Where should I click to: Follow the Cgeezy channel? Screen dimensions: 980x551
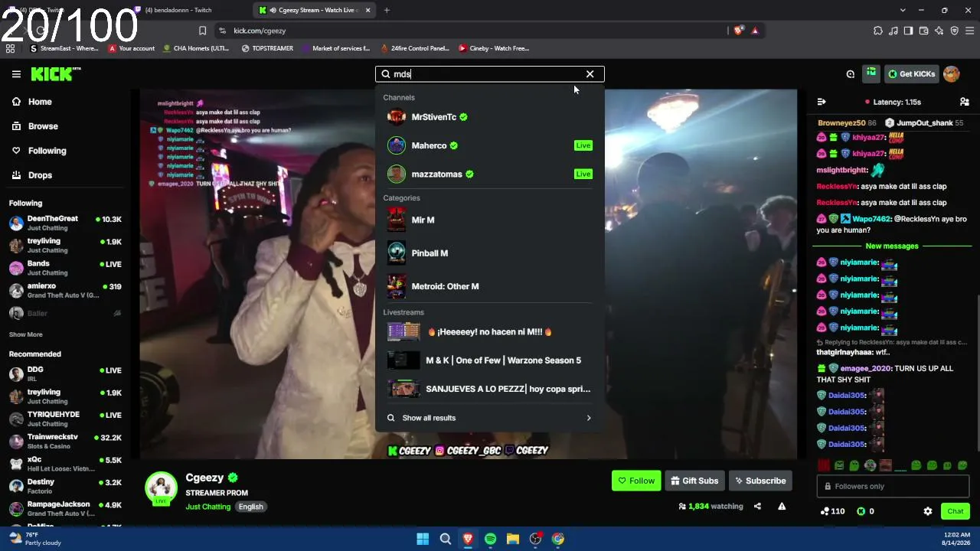(636, 481)
